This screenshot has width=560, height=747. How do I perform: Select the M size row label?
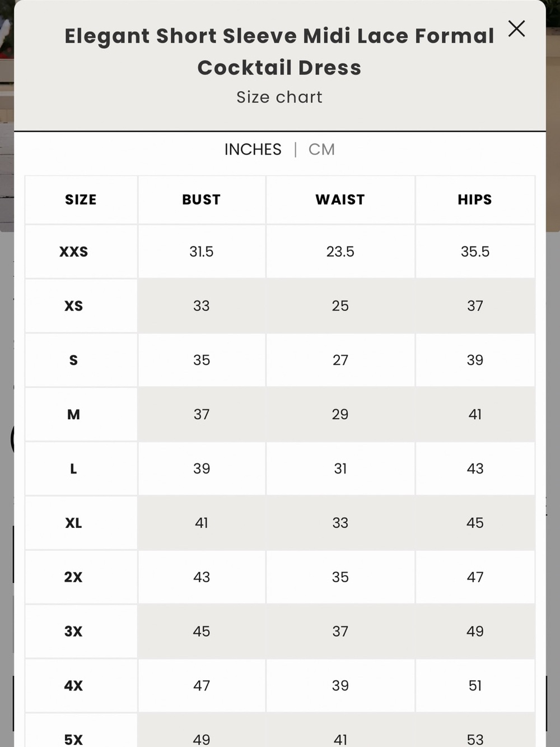coord(73,415)
